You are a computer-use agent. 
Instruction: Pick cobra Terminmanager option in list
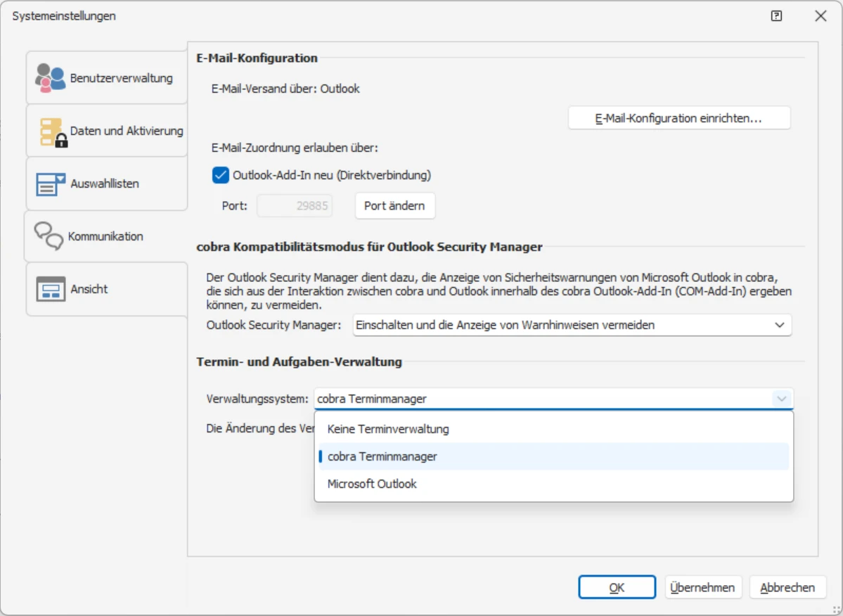pos(382,456)
